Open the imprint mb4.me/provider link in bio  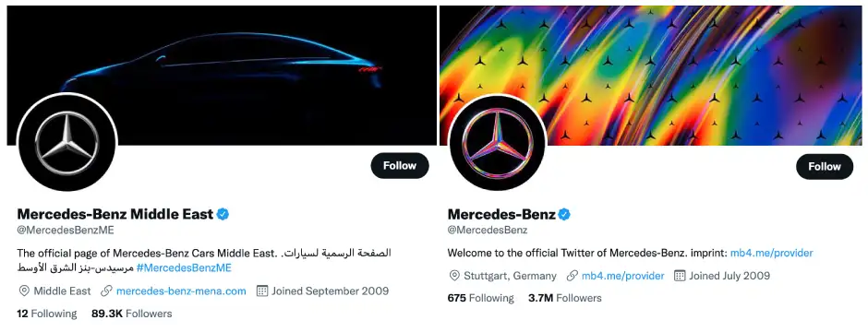pos(772,253)
